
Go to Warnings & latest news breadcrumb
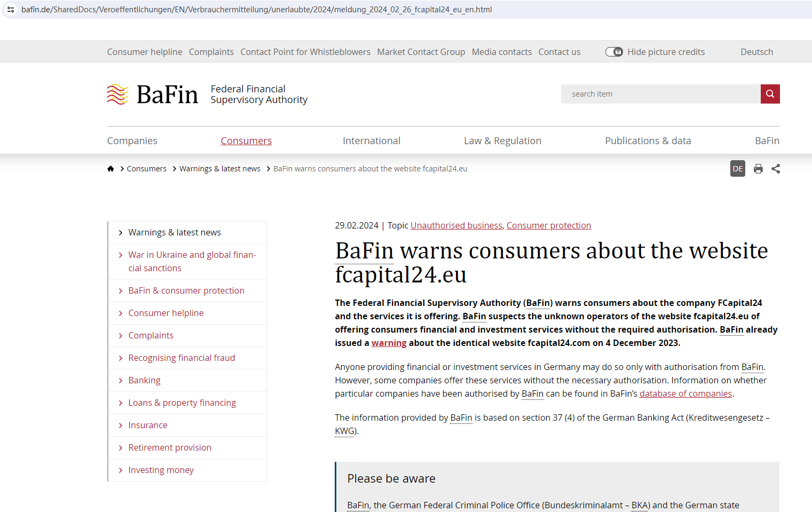tap(220, 169)
